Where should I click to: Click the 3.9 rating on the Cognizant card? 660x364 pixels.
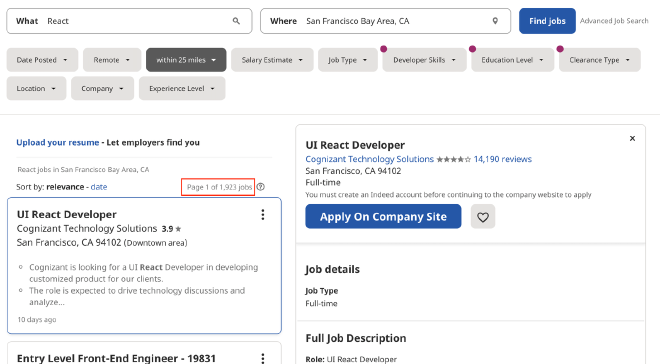pyautogui.click(x=171, y=229)
